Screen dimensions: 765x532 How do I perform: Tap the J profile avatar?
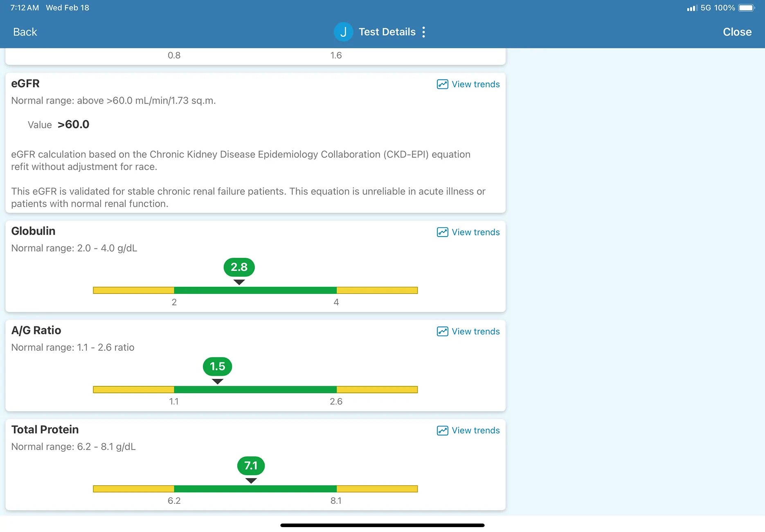343,32
